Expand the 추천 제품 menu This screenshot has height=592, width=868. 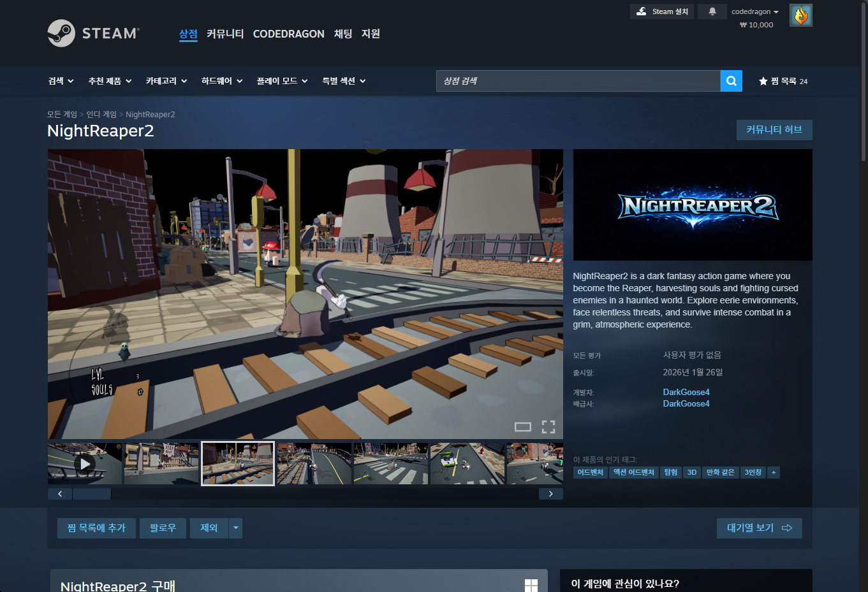tap(110, 81)
